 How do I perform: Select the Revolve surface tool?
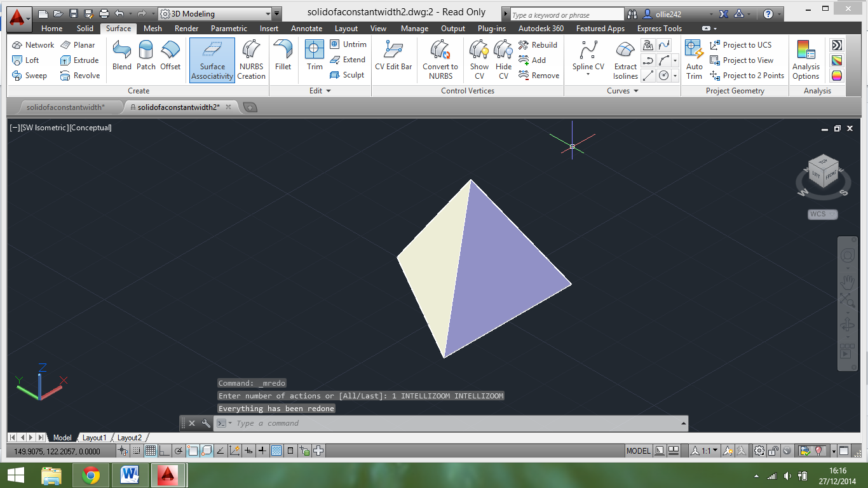pyautogui.click(x=80, y=76)
